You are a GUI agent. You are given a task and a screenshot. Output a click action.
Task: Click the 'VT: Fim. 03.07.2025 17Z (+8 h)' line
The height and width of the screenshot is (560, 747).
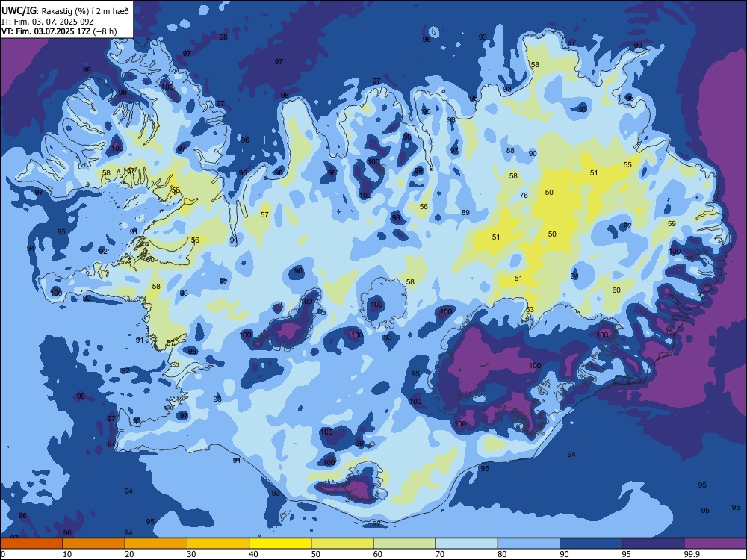point(58,31)
